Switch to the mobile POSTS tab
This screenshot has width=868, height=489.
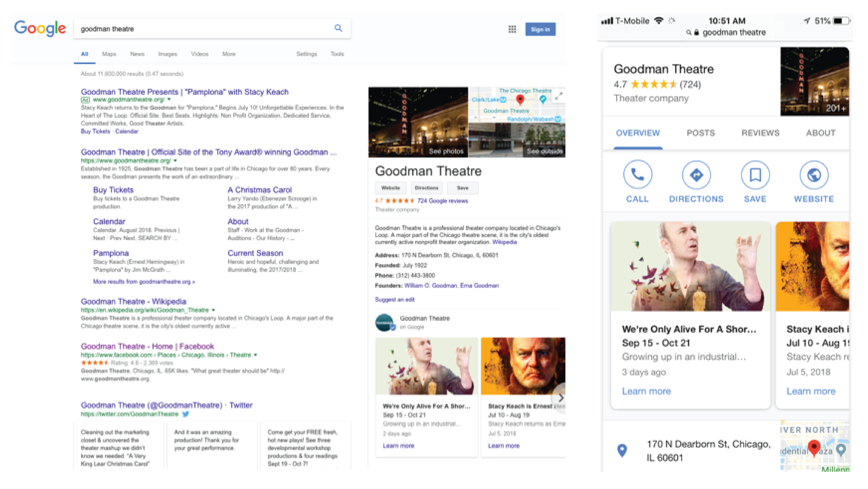[701, 133]
